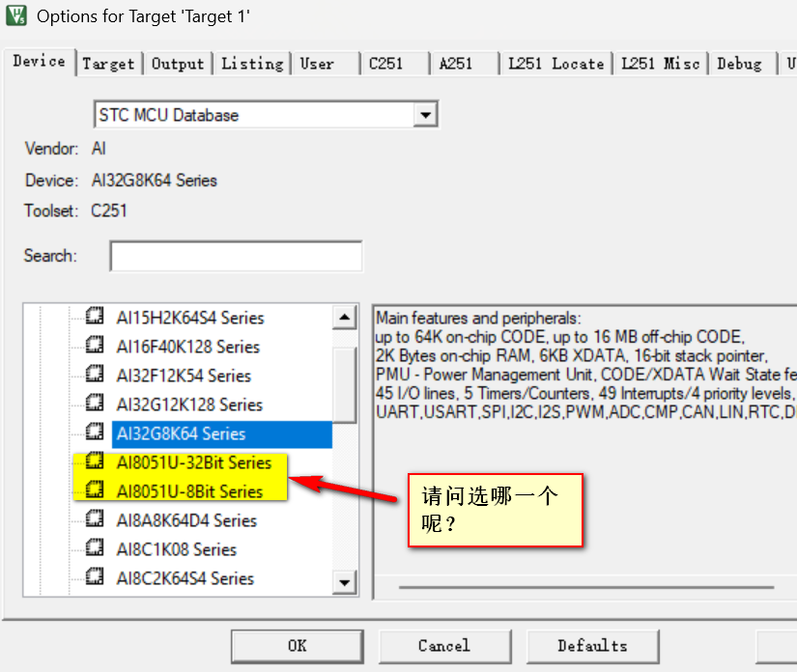
Task: Click the Keil uVision icon in title bar
Action: [16, 15]
